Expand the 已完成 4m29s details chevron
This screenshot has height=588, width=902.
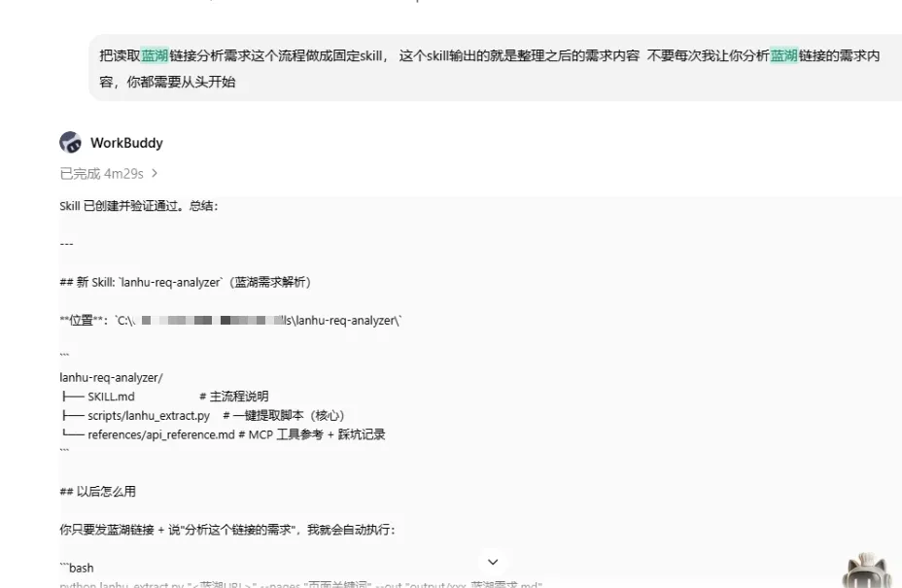[155, 173]
